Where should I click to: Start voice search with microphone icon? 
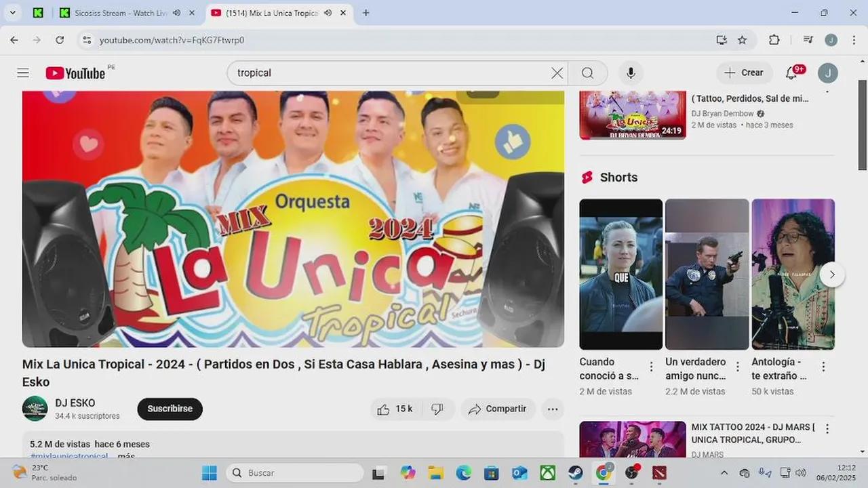[x=631, y=73]
